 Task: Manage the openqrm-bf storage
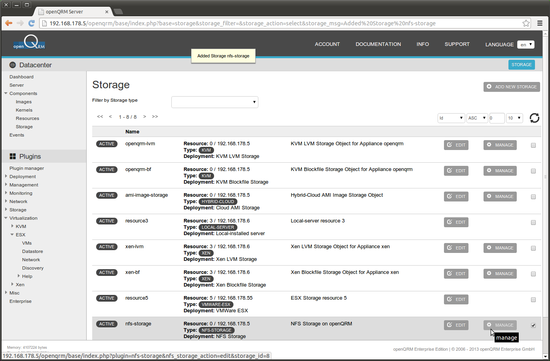[x=500, y=171]
